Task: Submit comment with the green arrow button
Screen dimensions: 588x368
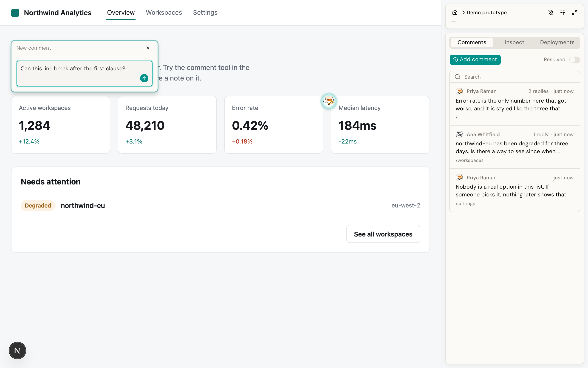Action: pos(144,78)
